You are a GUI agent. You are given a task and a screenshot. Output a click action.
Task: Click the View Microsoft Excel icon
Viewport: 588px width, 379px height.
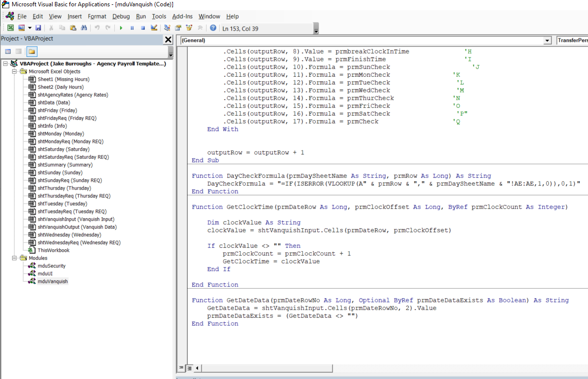pyautogui.click(x=10, y=28)
